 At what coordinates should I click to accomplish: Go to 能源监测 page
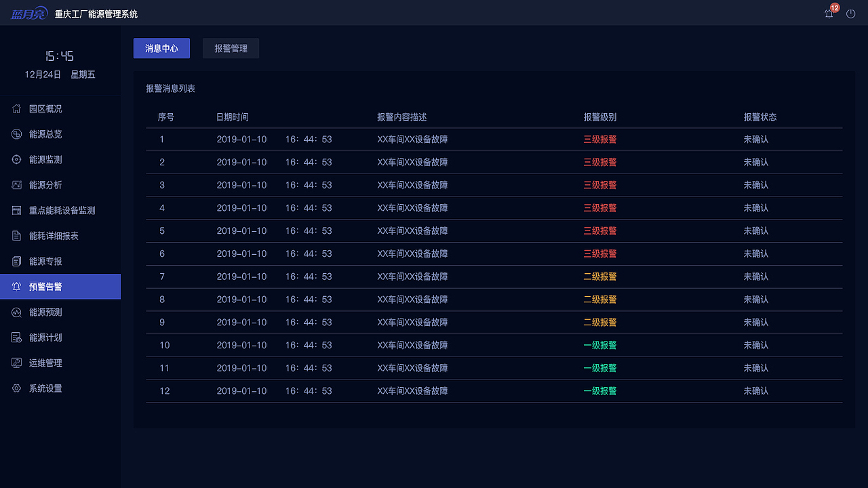point(60,159)
